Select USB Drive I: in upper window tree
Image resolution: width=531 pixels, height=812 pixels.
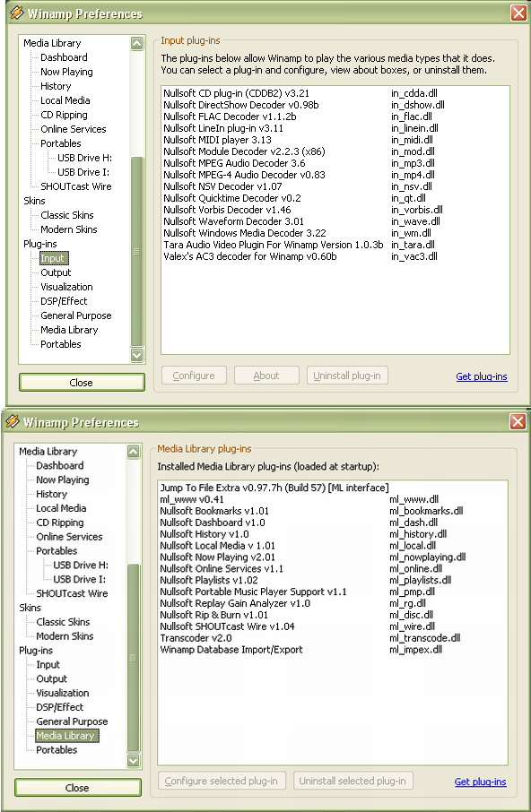(x=83, y=172)
